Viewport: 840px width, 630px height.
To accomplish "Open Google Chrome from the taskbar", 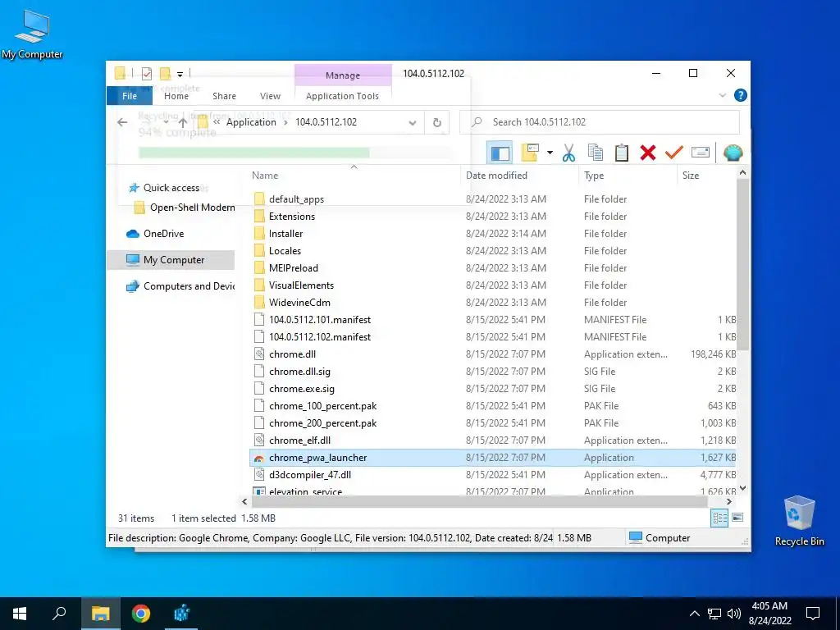I will (141, 614).
